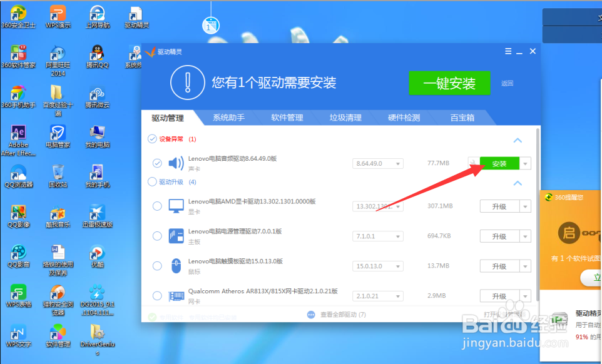Launch QQ浏览器 from the desktop
Screen dimensions: 602x364
point(18,176)
